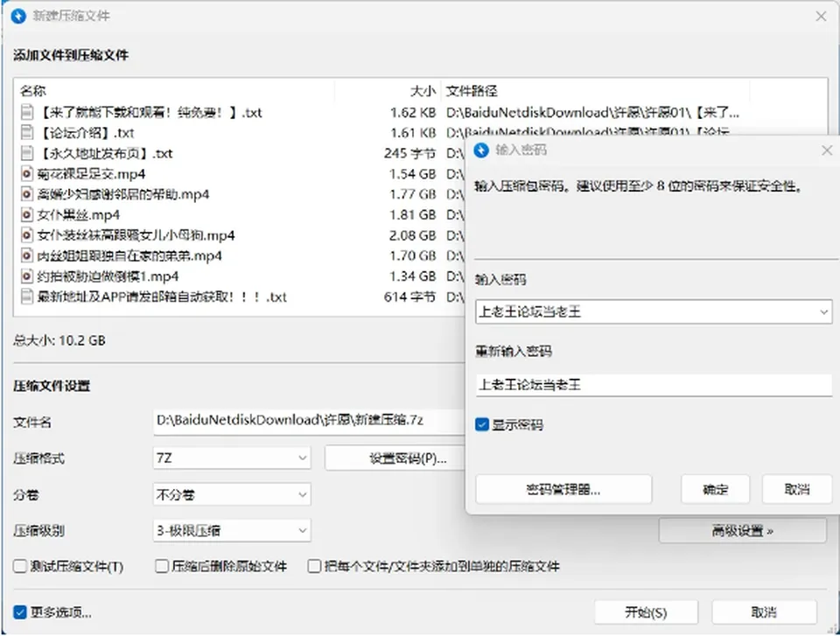Click the app logo in 新建压缩文件 title bar
Screen dimensions: 840x636
[x=18, y=16]
